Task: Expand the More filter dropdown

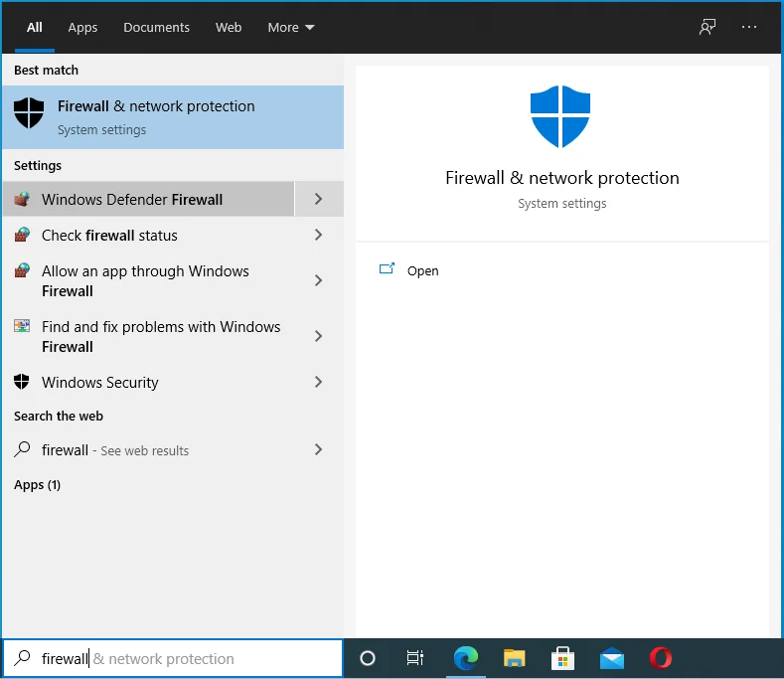Action: click(x=291, y=28)
